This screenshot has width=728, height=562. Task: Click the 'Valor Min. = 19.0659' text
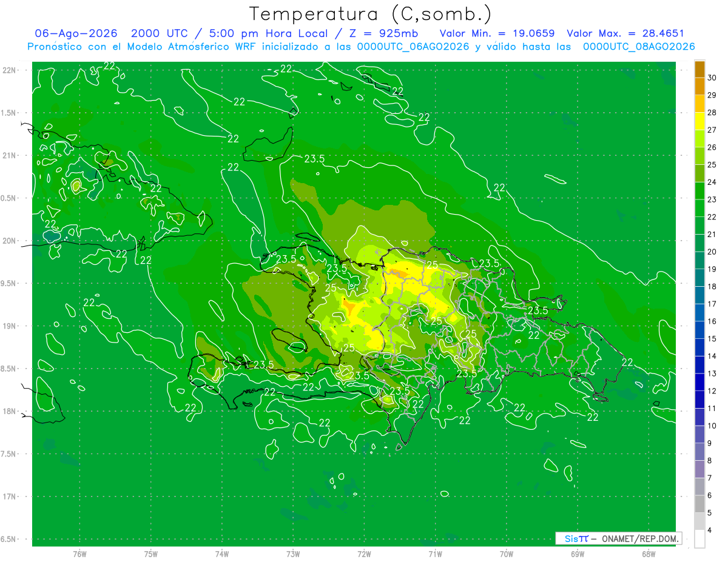point(497,33)
